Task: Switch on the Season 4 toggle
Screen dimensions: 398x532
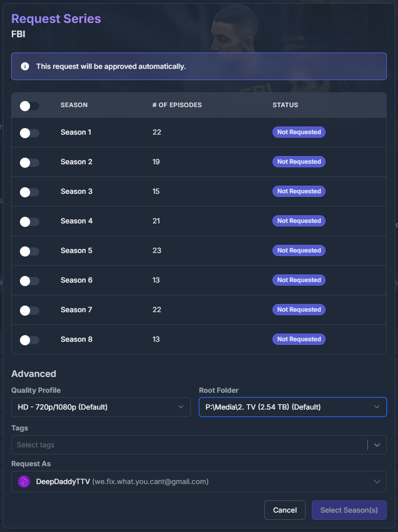Action: point(30,221)
